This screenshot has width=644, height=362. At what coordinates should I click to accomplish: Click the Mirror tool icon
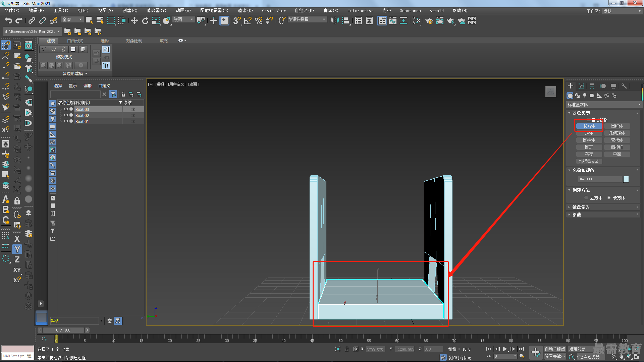tap(334, 21)
